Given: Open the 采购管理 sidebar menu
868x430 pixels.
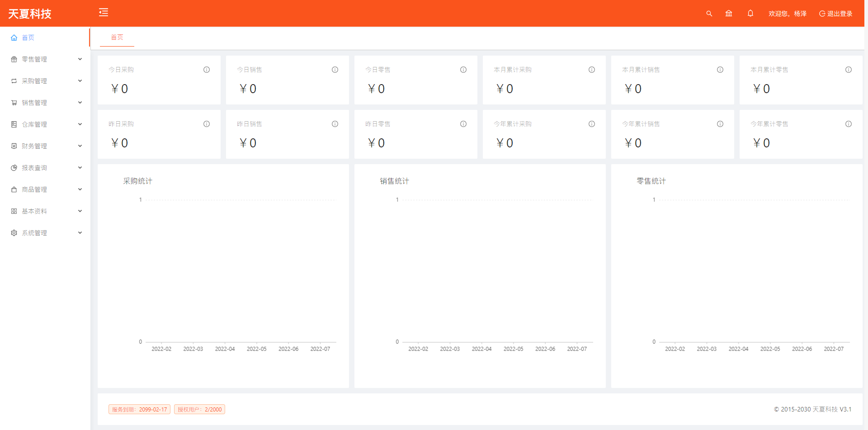Looking at the screenshot, I should pos(45,81).
